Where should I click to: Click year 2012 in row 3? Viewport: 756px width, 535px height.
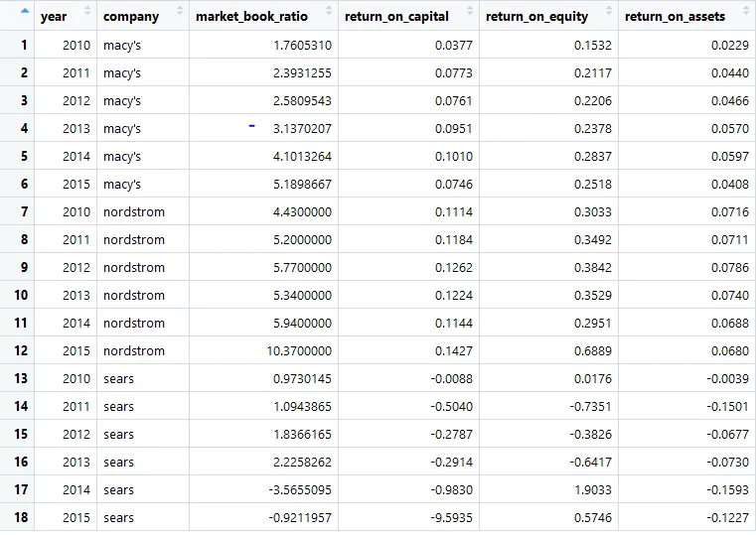click(x=76, y=100)
